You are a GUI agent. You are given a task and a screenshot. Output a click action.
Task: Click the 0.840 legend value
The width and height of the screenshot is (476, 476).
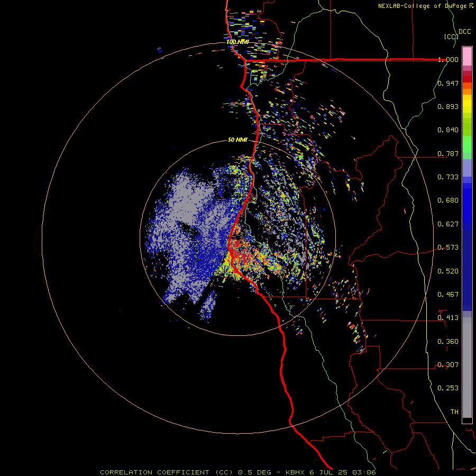tap(448, 130)
